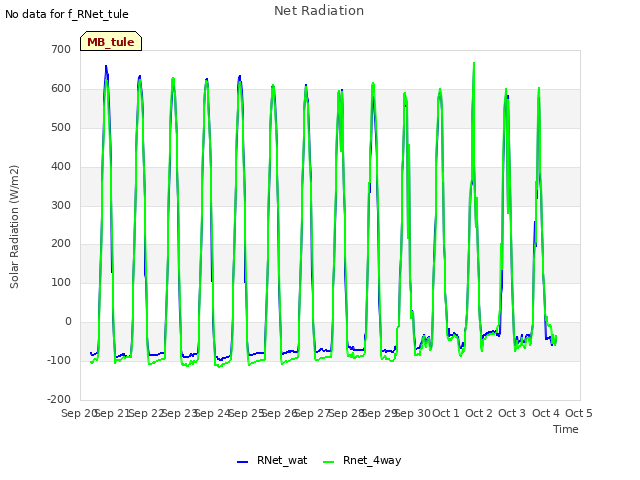
Task: Click the 300 y-axis tick label
Action: pyautogui.click(x=61, y=205)
